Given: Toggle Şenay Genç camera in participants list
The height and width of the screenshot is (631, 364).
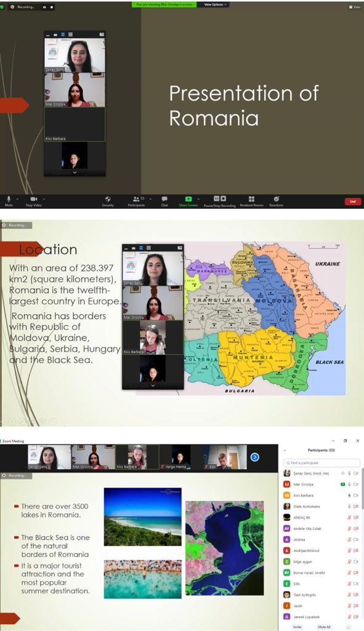Looking at the screenshot, I should (355, 474).
